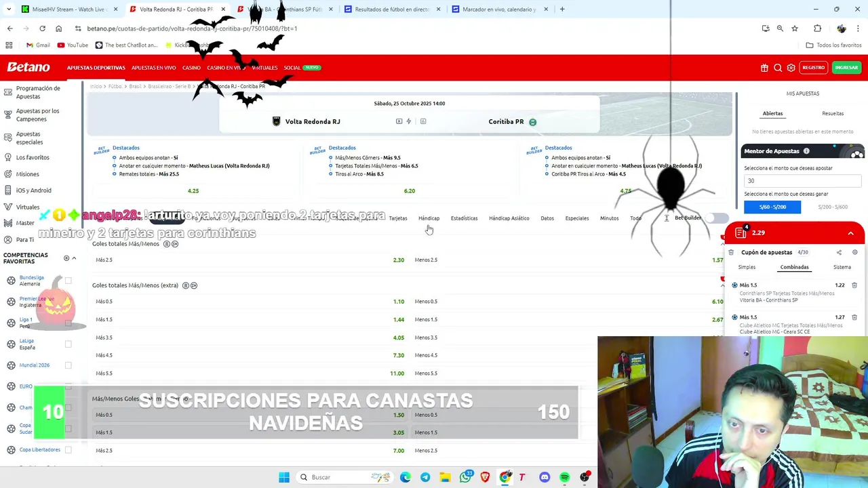Viewport: 868px width, 488px height.
Task: Check the EURO competition checkbox
Action: tap(68, 386)
